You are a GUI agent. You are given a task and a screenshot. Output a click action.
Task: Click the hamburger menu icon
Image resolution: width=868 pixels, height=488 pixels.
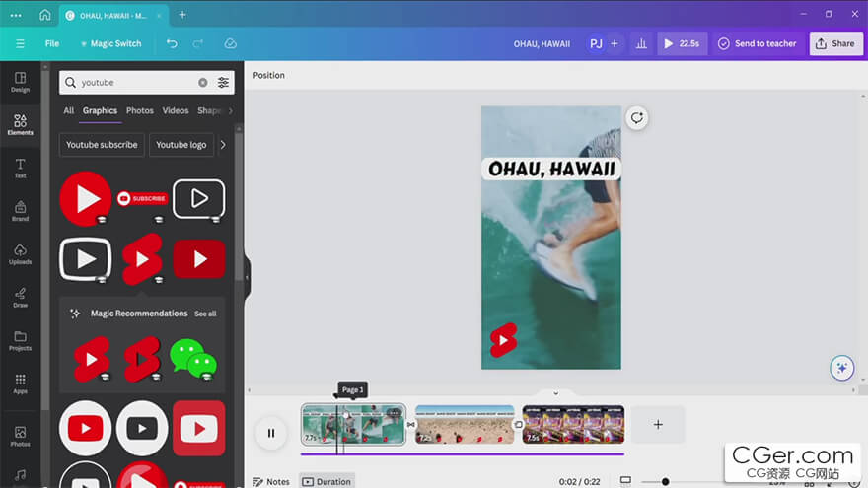[x=20, y=43]
